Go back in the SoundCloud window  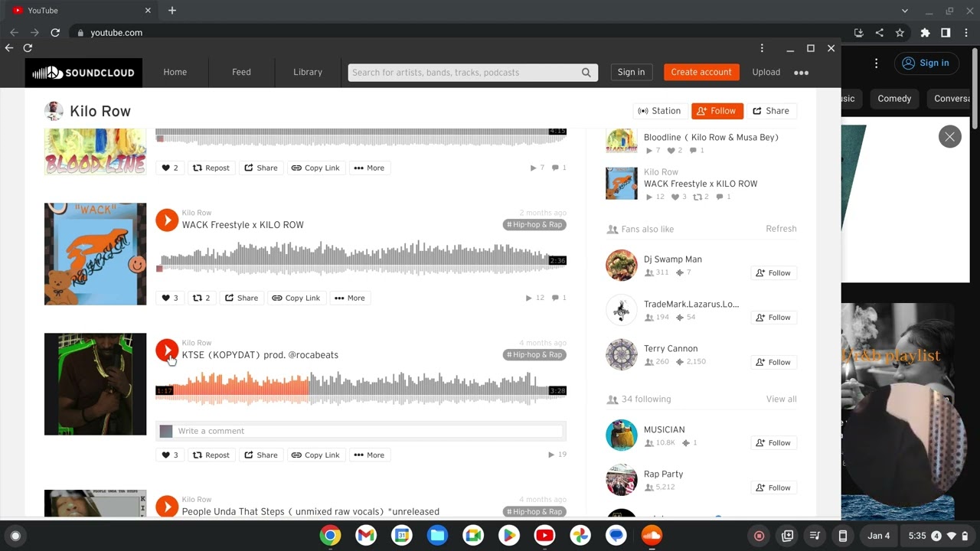tap(9, 48)
